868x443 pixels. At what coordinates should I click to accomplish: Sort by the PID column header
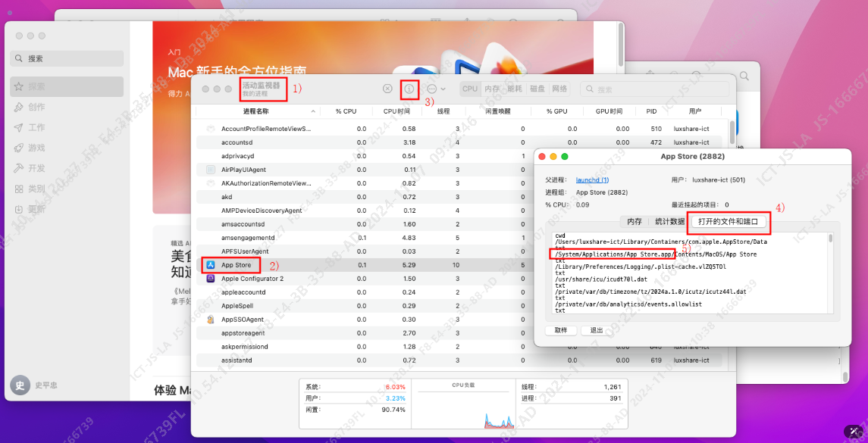tap(651, 111)
